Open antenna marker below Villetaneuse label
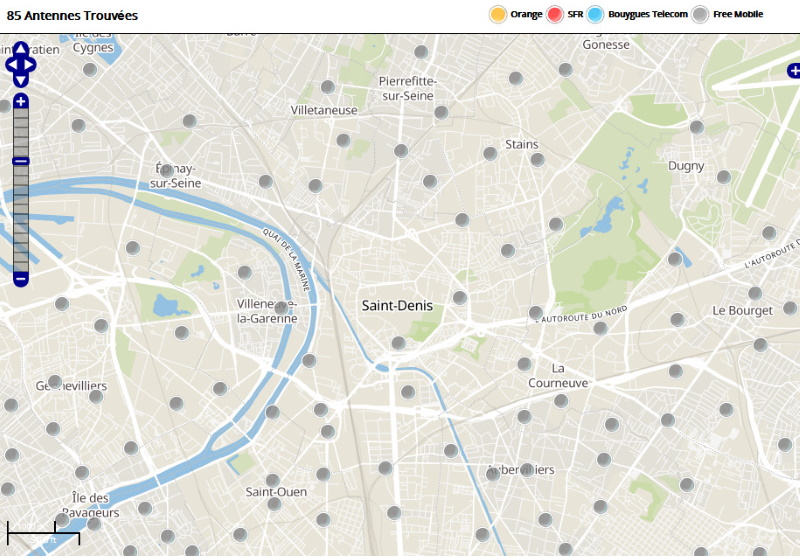 pyautogui.click(x=343, y=140)
